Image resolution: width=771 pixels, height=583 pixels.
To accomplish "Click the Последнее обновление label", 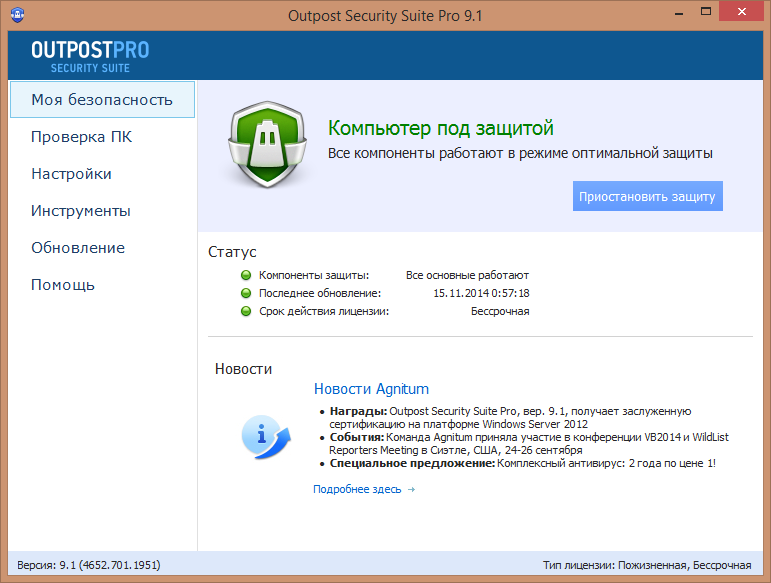I will 320,293.
